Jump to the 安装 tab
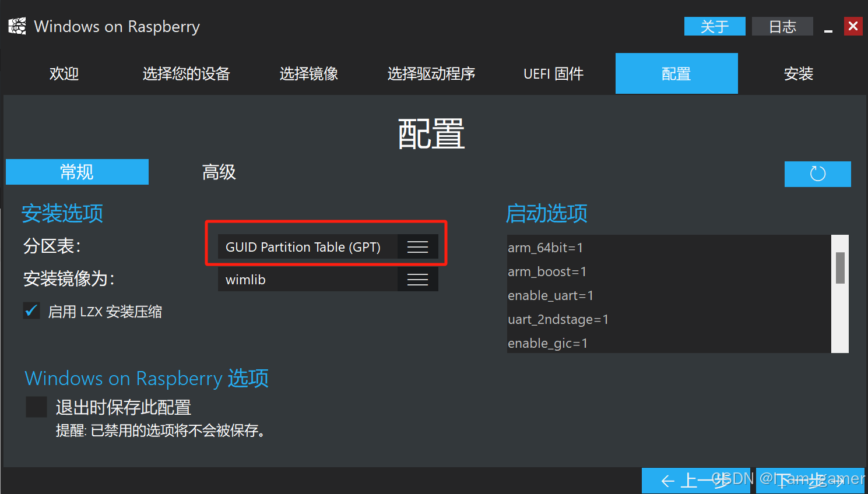Viewport: 868px width, 494px height. coord(799,74)
